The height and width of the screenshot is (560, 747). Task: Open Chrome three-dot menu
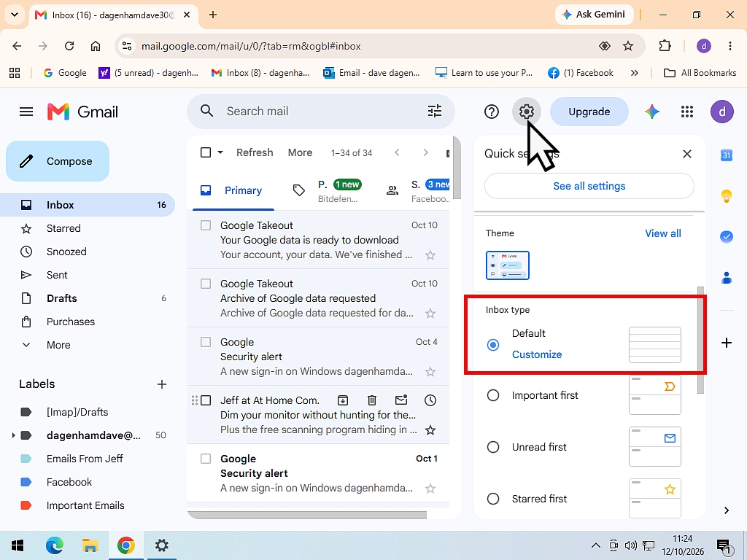729,46
